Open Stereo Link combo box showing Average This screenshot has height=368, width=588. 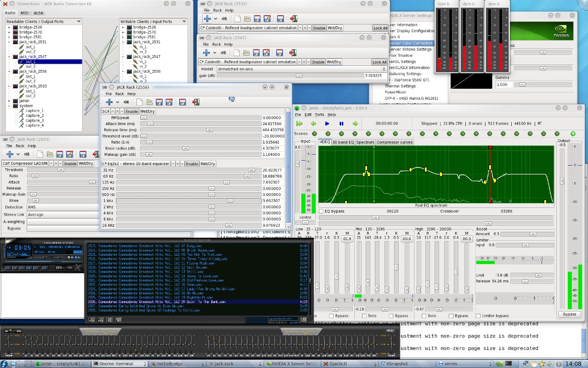click(62, 214)
